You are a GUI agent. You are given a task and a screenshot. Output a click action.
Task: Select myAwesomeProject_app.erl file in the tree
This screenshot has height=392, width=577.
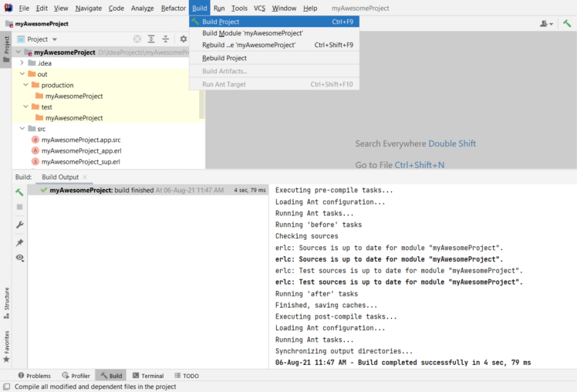coord(81,150)
